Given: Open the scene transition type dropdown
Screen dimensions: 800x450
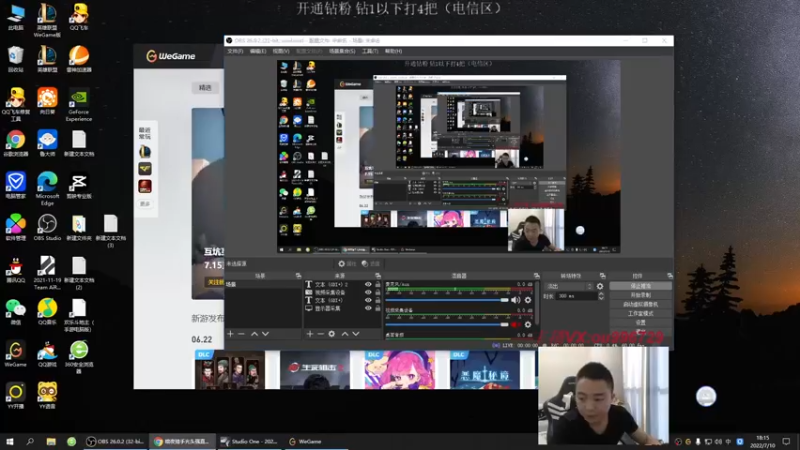Looking at the screenshot, I should tap(568, 287).
